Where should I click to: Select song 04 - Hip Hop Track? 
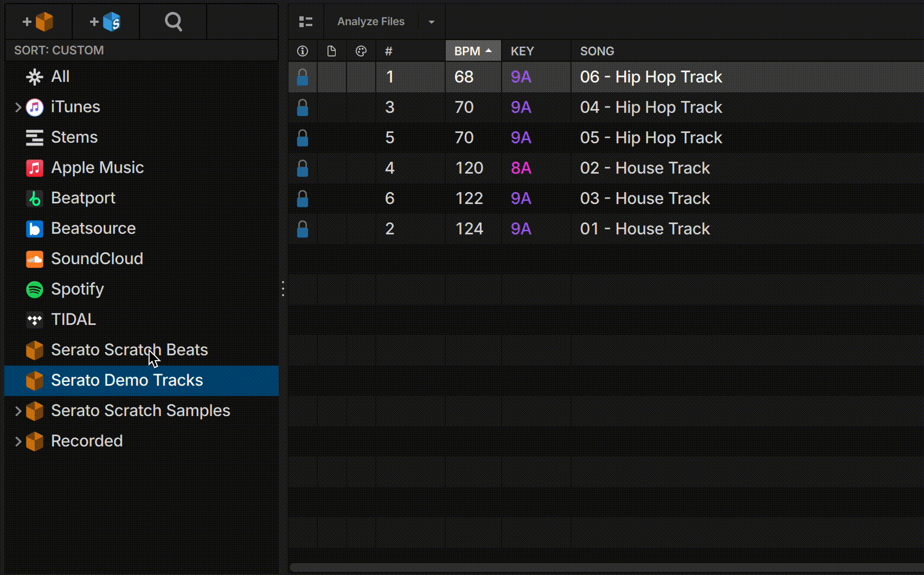(x=651, y=107)
